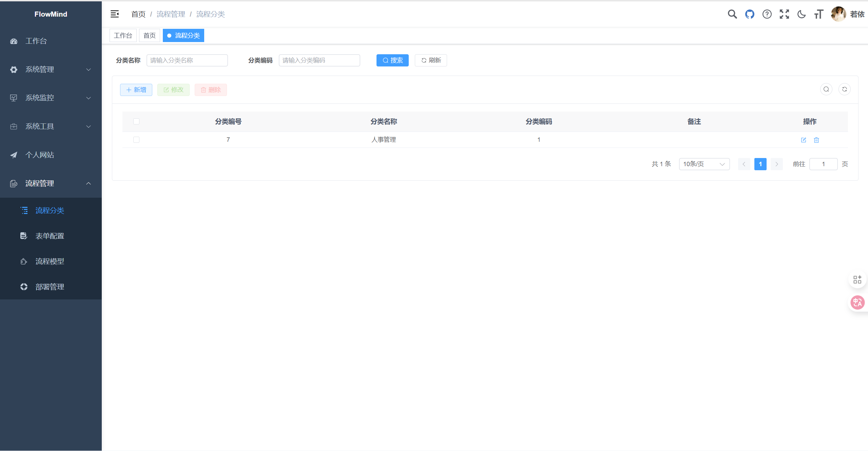The height and width of the screenshot is (451, 868).
Task: Open the font size settings icon
Action: (819, 14)
